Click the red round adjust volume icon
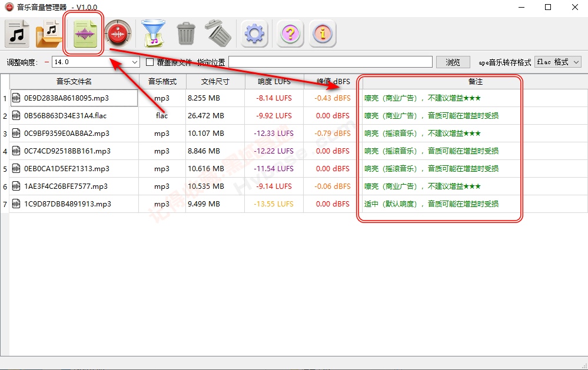Image resolution: width=588 pixels, height=370 pixels. click(118, 34)
